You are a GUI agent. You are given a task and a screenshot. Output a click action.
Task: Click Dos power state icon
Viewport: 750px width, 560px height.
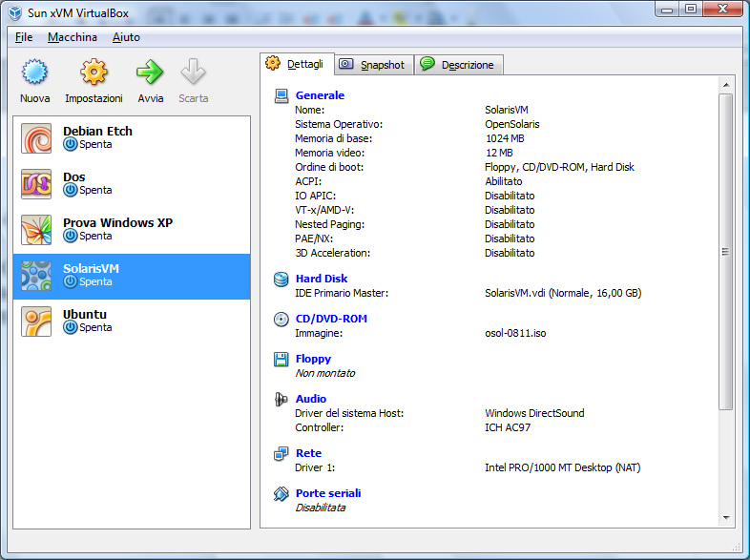(71, 191)
